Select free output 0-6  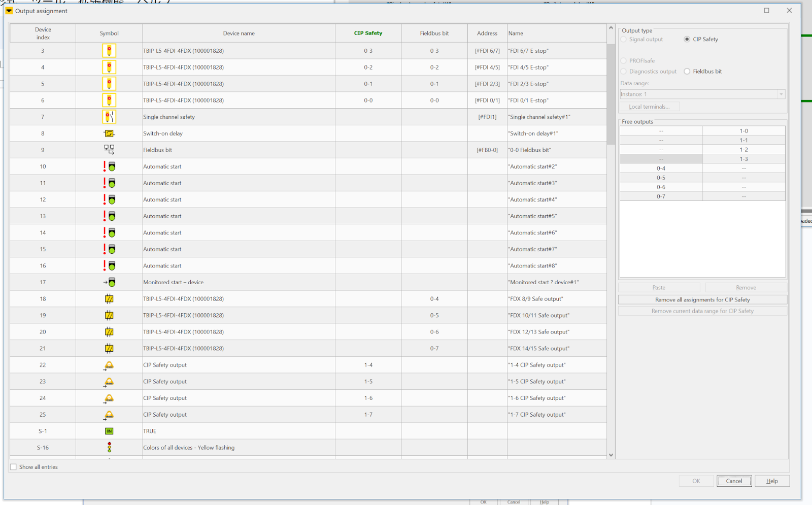point(661,187)
